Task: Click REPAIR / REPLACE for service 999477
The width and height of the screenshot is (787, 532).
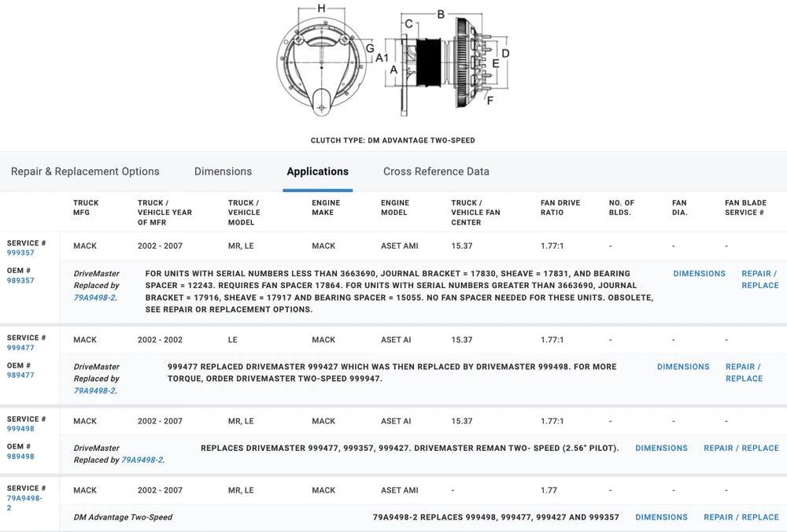Action: 744,372
